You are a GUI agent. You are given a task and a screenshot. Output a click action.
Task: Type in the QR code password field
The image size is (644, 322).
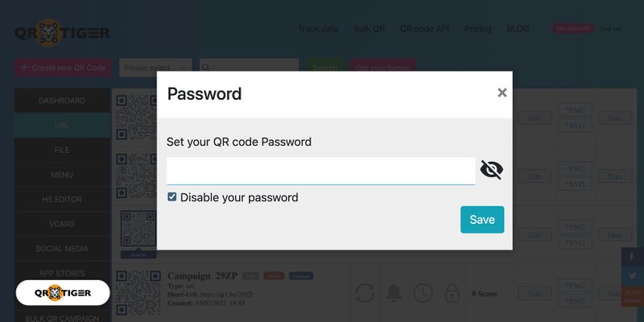tap(320, 171)
